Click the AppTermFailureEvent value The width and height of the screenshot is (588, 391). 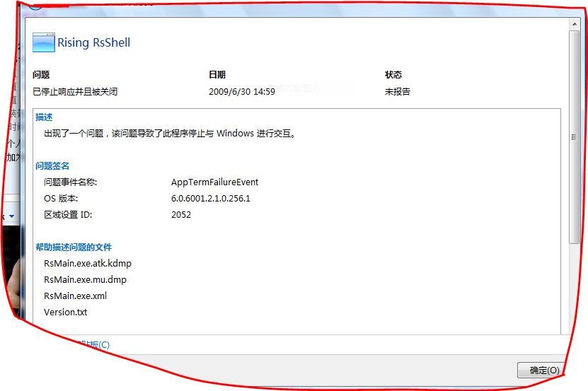215,182
